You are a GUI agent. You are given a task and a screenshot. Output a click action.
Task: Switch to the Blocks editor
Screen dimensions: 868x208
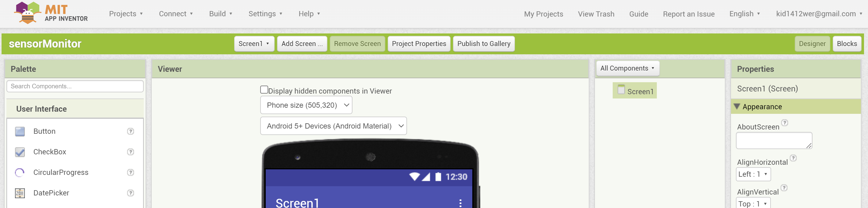tap(847, 44)
